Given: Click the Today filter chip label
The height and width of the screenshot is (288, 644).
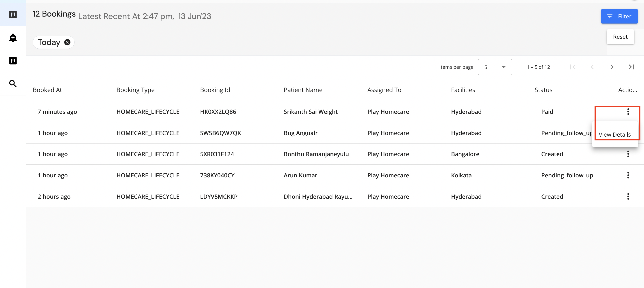Looking at the screenshot, I should point(49,42).
